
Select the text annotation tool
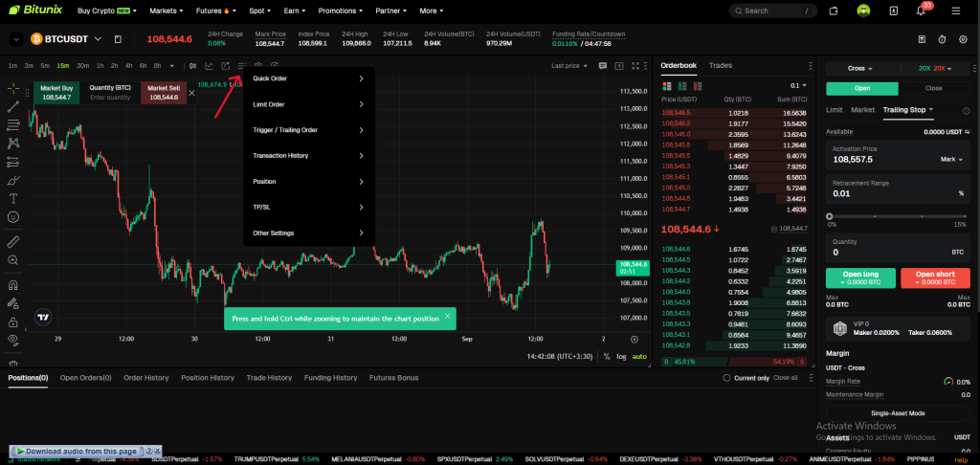[x=13, y=199]
